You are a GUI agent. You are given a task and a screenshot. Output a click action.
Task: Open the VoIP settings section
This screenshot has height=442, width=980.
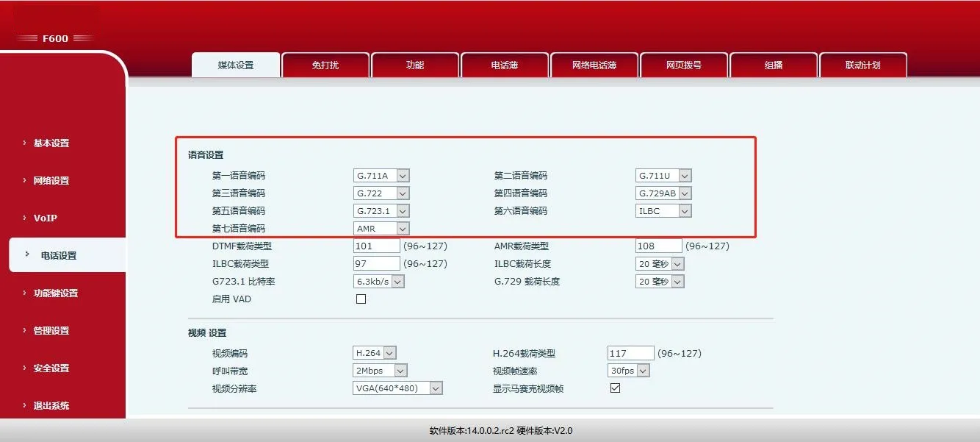46,218
